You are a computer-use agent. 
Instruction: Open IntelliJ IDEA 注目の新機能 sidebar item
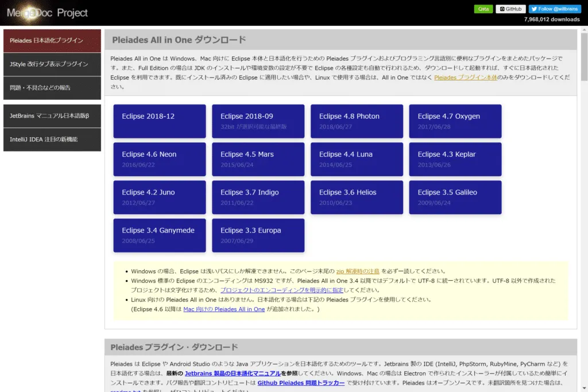coord(52,139)
